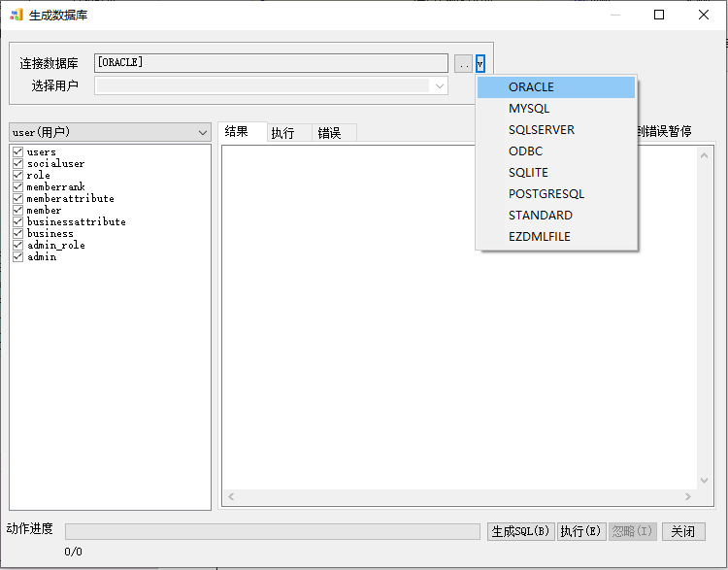Toggle the memberrank table checkbox
This screenshot has width=728, height=570.
point(18,186)
